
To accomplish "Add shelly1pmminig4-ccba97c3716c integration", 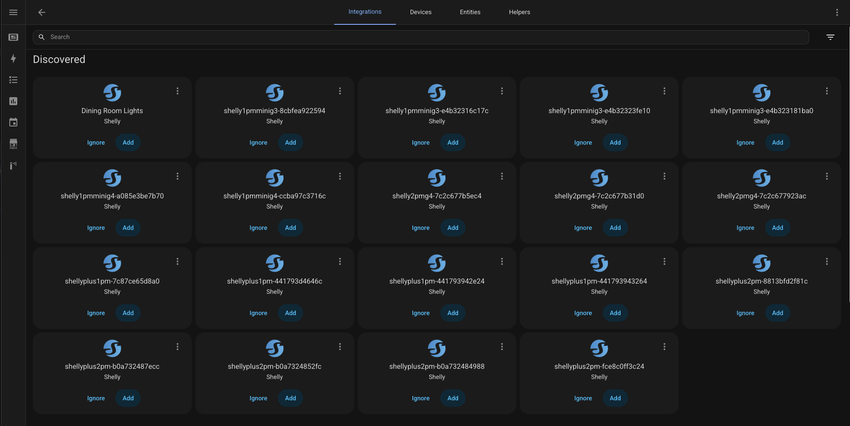I will [291, 228].
